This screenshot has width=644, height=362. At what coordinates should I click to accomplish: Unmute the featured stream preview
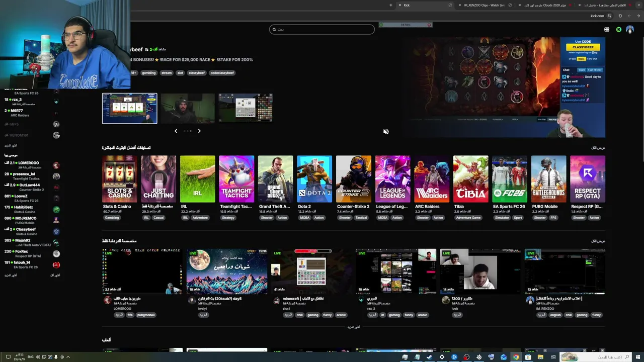point(386,132)
